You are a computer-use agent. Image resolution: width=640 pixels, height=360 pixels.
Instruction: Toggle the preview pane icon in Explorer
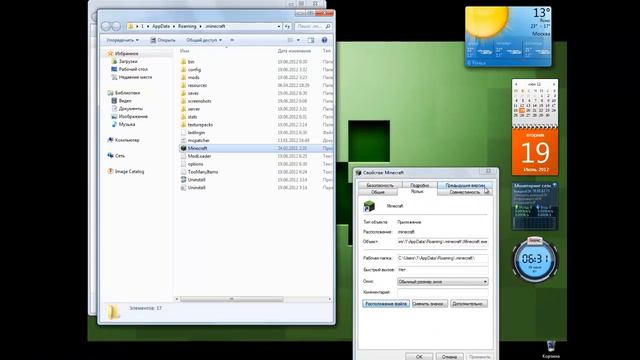point(311,40)
